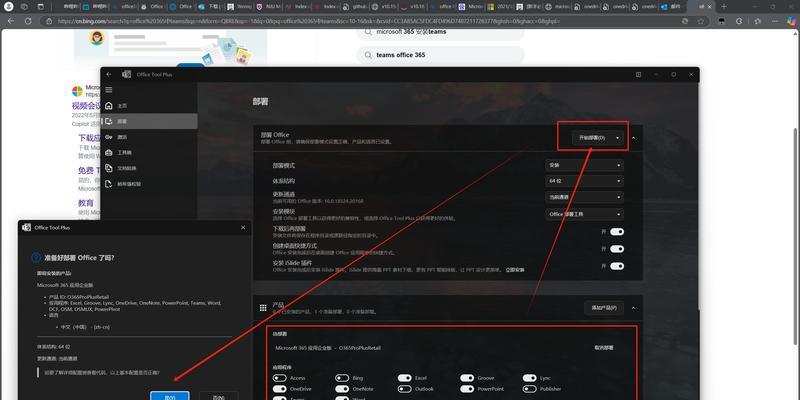Switch to the Tesnsy browser tab

click(x=239, y=7)
